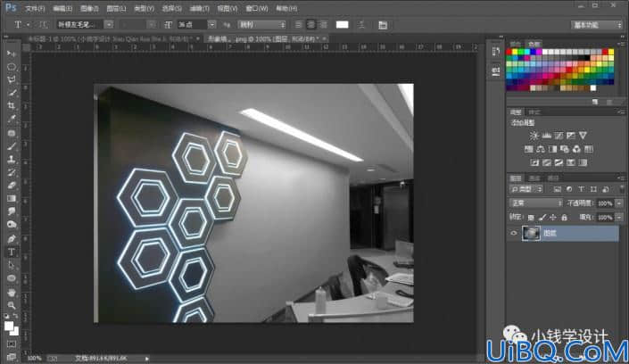Toggle Quick Mask mode
Viewport: 629px width, 364px height.
click(12, 344)
